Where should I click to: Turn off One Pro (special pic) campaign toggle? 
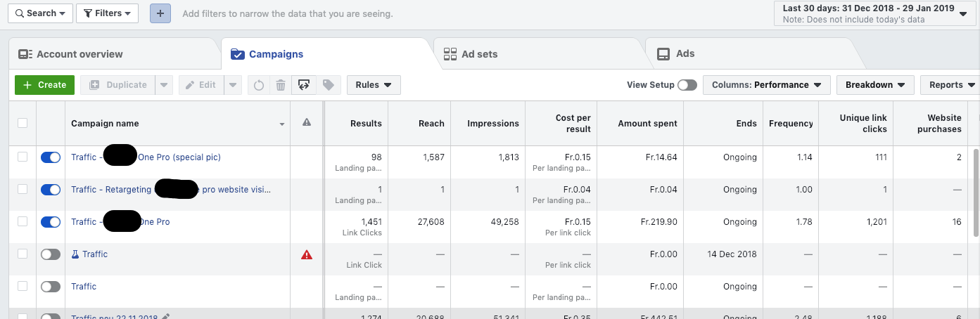click(51, 157)
